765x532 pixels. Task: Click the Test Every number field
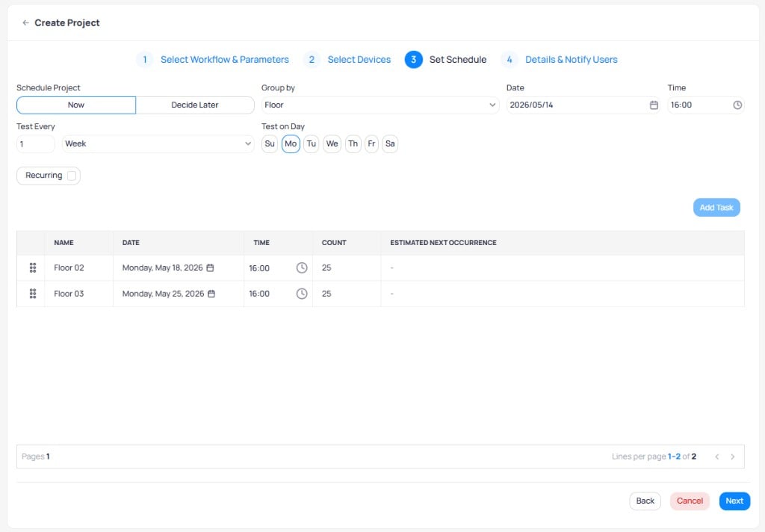pos(36,144)
